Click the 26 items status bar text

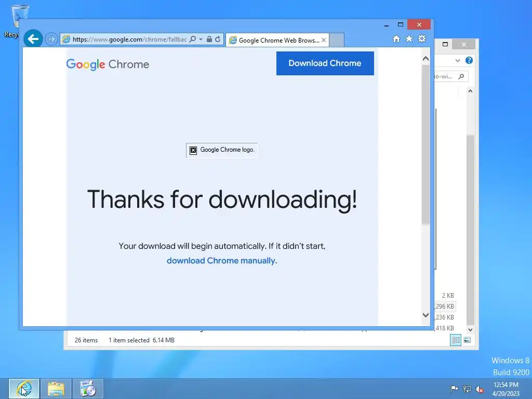point(86,340)
